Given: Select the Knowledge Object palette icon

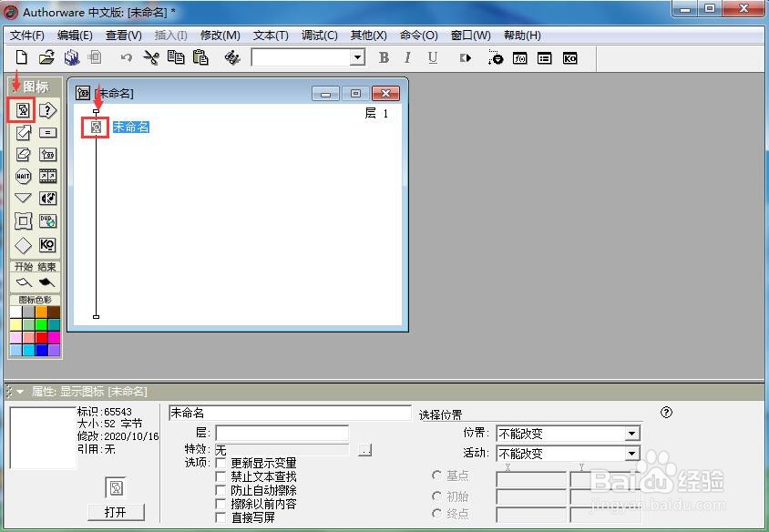Looking at the screenshot, I should 47,245.
